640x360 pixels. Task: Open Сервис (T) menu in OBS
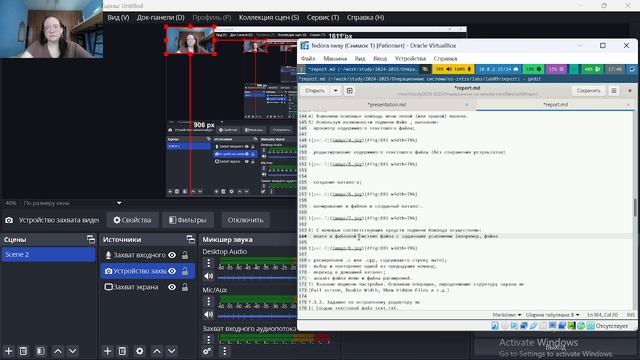click(323, 18)
